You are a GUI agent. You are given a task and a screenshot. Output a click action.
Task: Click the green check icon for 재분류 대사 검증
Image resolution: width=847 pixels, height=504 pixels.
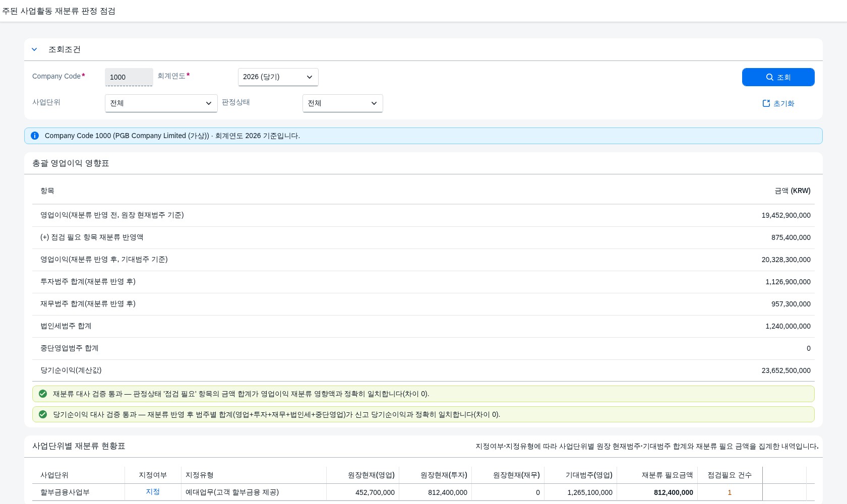point(43,394)
